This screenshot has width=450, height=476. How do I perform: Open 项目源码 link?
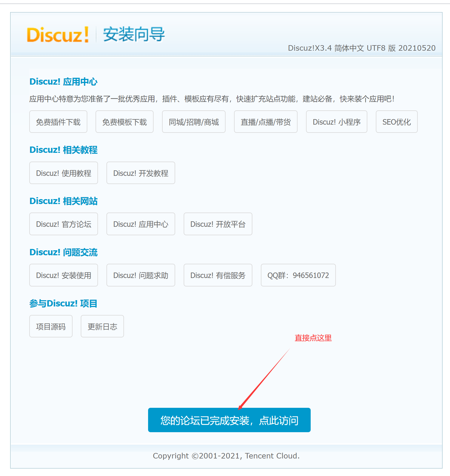(51, 326)
